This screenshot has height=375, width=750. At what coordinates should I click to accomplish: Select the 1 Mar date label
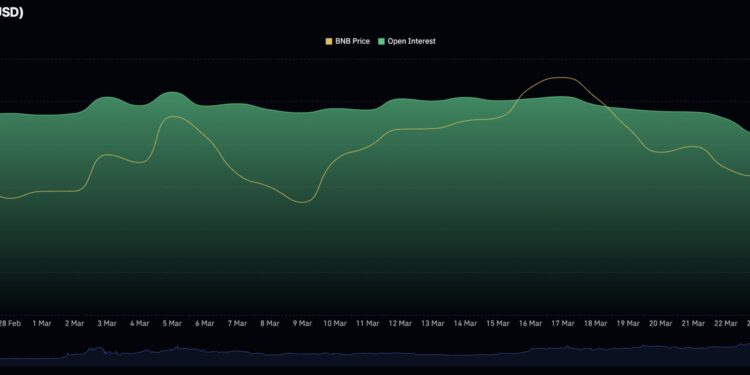tap(42, 323)
